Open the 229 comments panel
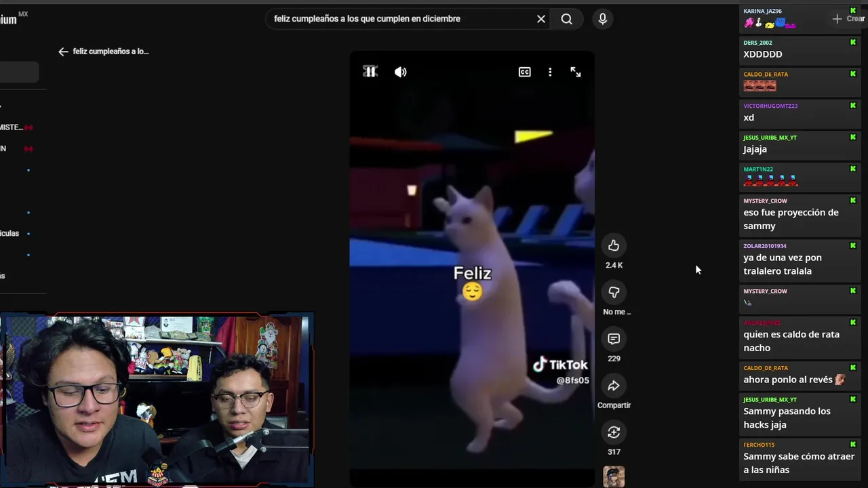Screen dimensions: 868x488 click(614, 339)
